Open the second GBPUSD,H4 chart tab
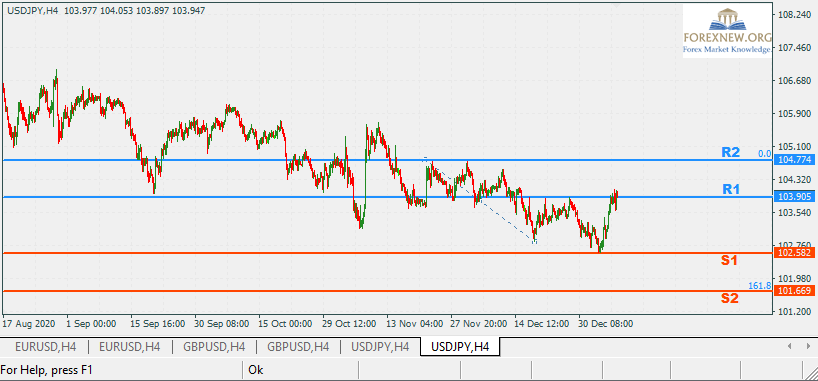The image size is (818, 381). [298, 347]
